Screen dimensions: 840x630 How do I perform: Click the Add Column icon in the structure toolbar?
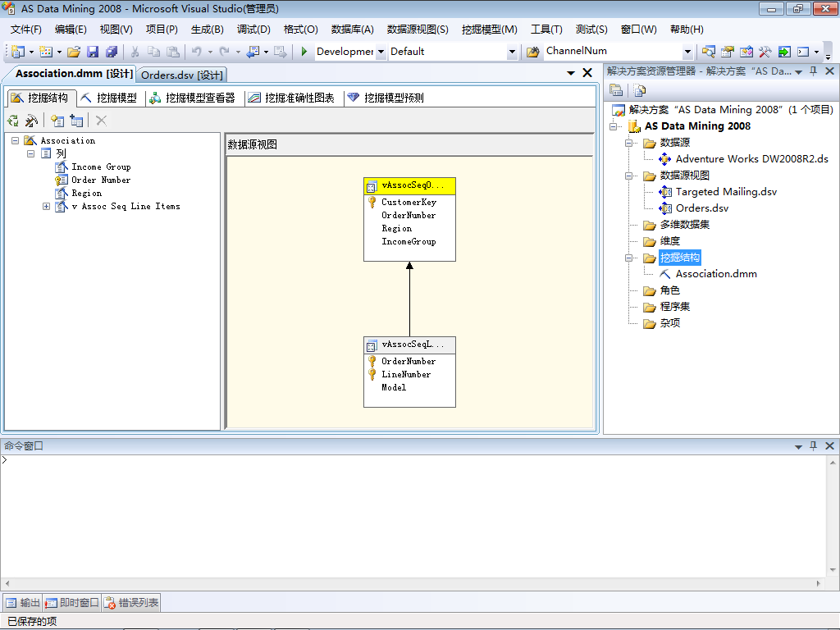pyautogui.click(x=57, y=121)
